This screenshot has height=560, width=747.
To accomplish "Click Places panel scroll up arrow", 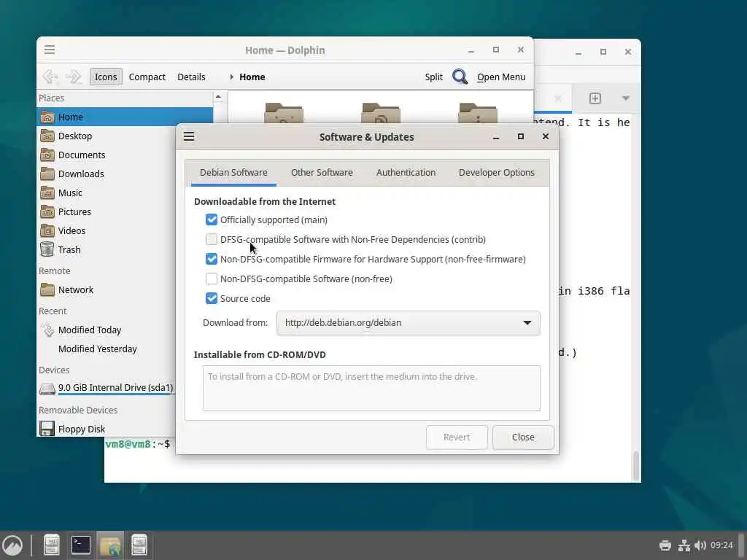I will (x=218, y=97).
